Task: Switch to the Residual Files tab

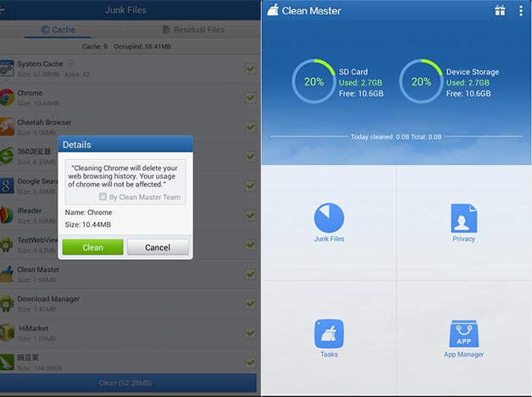Action: pos(193,30)
